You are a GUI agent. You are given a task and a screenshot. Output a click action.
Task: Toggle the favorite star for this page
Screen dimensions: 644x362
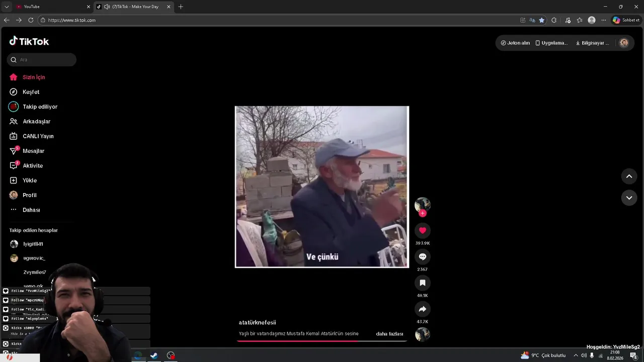click(542, 20)
